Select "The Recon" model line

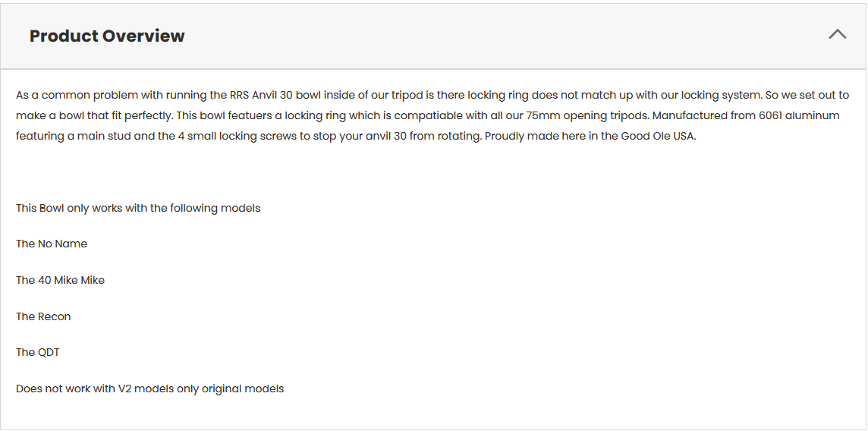pyautogui.click(x=43, y=316)
